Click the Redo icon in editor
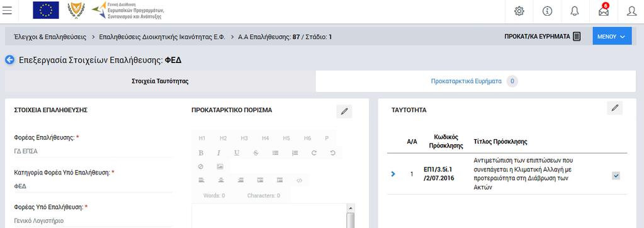 pos(314,153)
